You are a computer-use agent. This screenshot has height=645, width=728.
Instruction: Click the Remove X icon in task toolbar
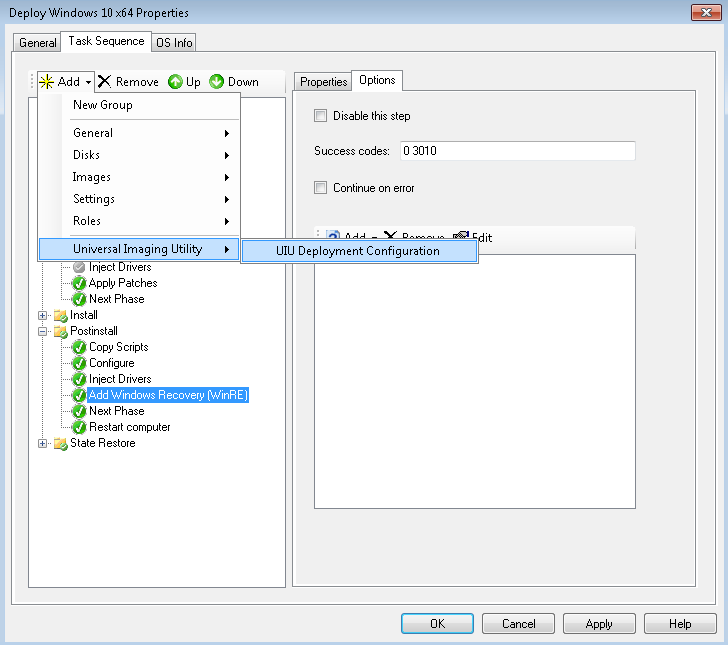104,82
